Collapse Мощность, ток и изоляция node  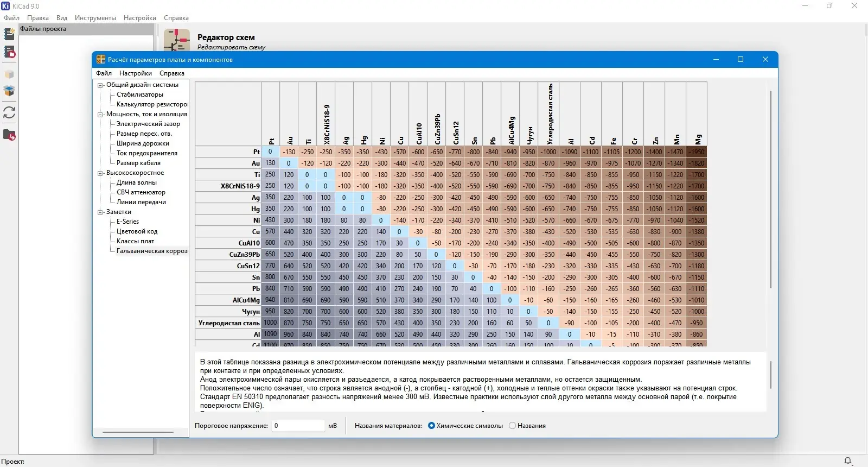coord(100,115)
